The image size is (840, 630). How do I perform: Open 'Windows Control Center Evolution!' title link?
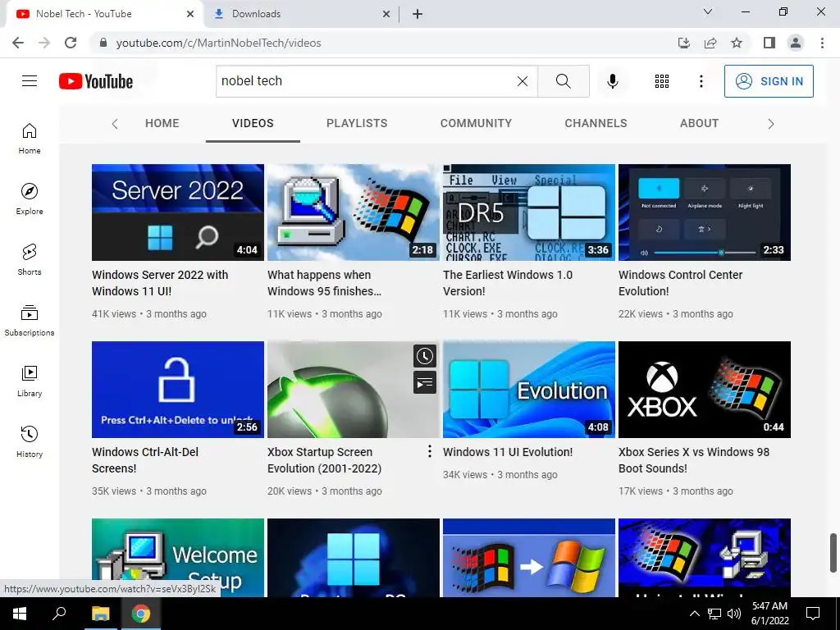(x=680, y=283)
